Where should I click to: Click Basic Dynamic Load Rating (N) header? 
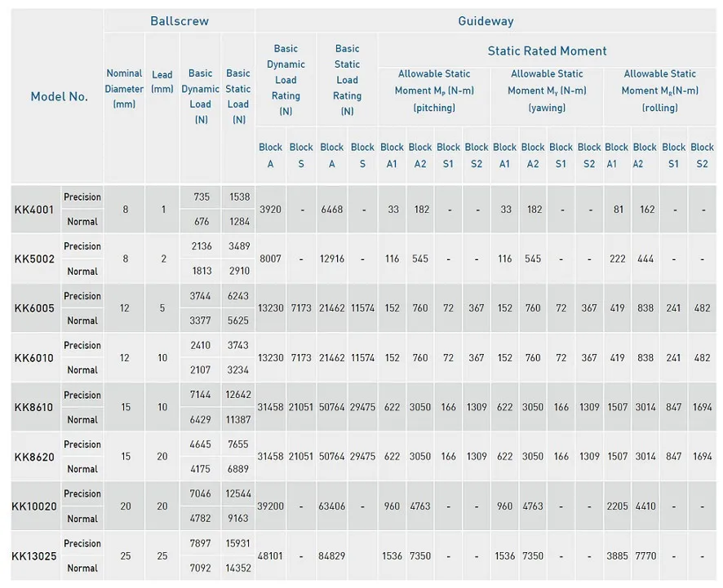[x=286, y=80]
